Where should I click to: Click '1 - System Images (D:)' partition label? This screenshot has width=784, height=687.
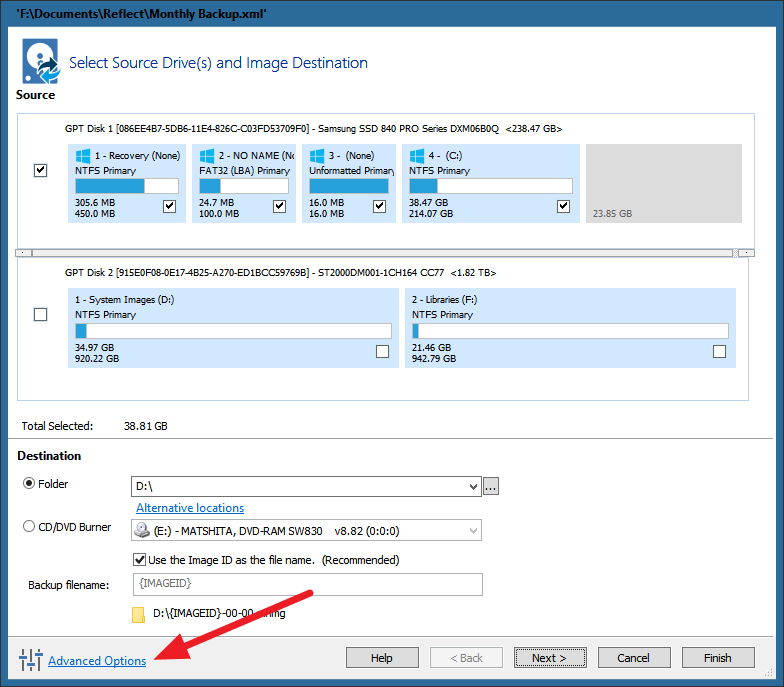coord(124,300)
